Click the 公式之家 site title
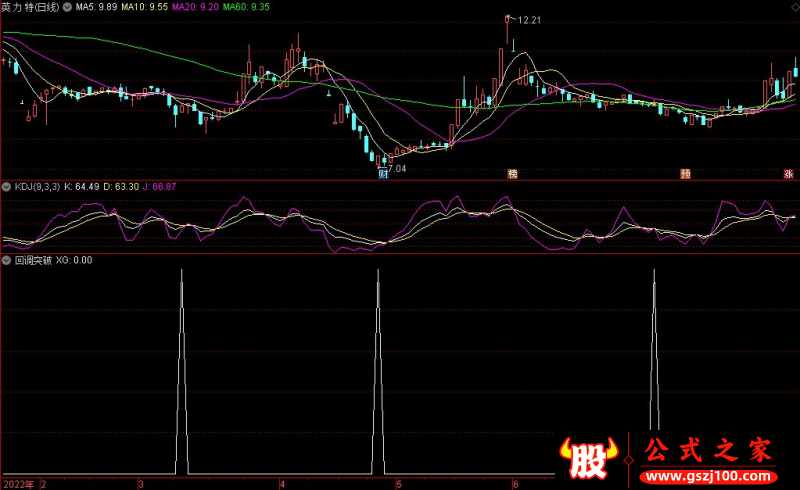800x490 pixels. (x=708, y=450)
